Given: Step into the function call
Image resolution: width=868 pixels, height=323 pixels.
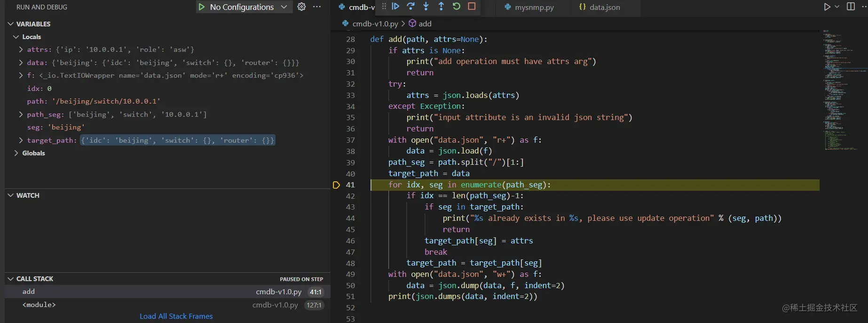Looking at the screenshot, I should [x=426, y=6].
